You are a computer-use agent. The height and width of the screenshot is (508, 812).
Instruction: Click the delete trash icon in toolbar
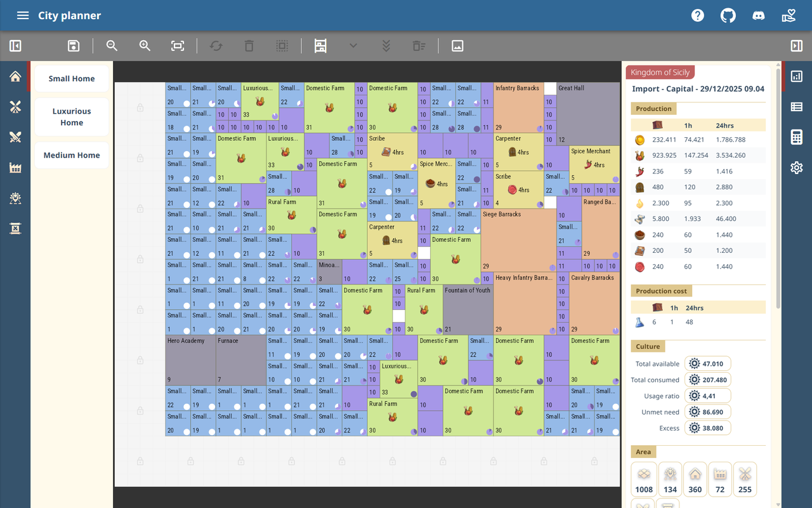(x=249, y=46)
